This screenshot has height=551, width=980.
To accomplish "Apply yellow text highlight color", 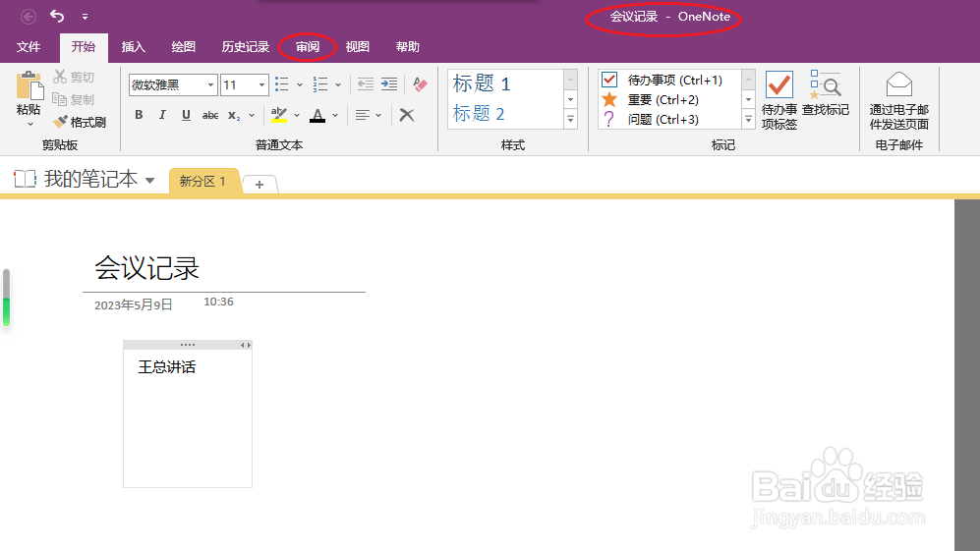I will click(x=279, y=115).
